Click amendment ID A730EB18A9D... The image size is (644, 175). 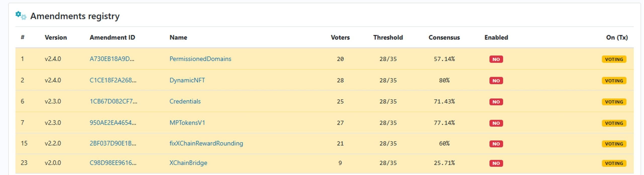(112, 59)
